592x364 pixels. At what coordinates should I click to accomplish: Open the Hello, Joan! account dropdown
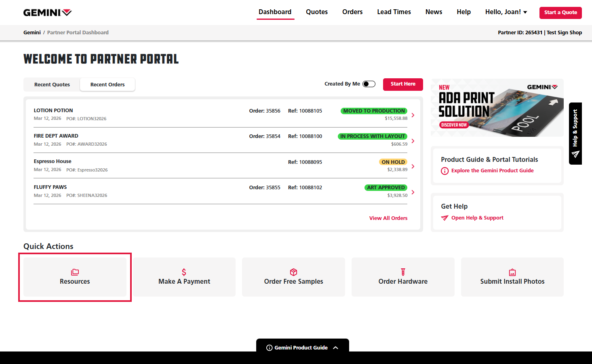[x=506, y=12]
